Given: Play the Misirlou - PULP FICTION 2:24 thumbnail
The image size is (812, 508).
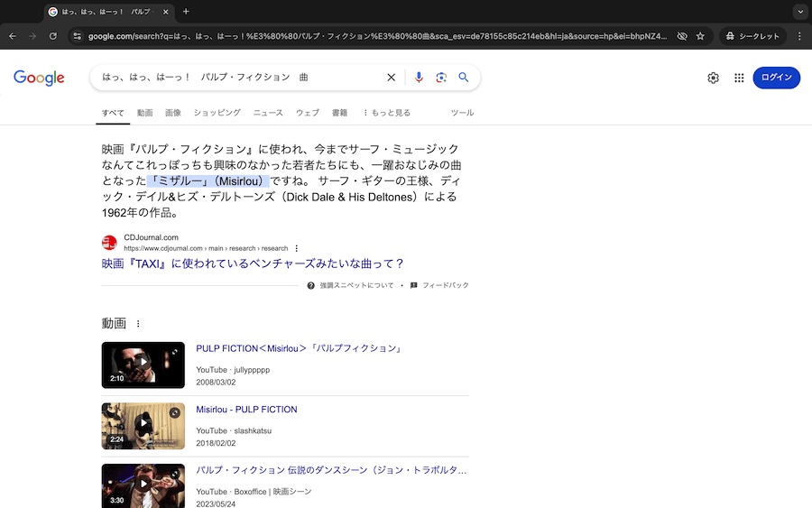Looking at the screenshot, I should click(x=143, y=426).
